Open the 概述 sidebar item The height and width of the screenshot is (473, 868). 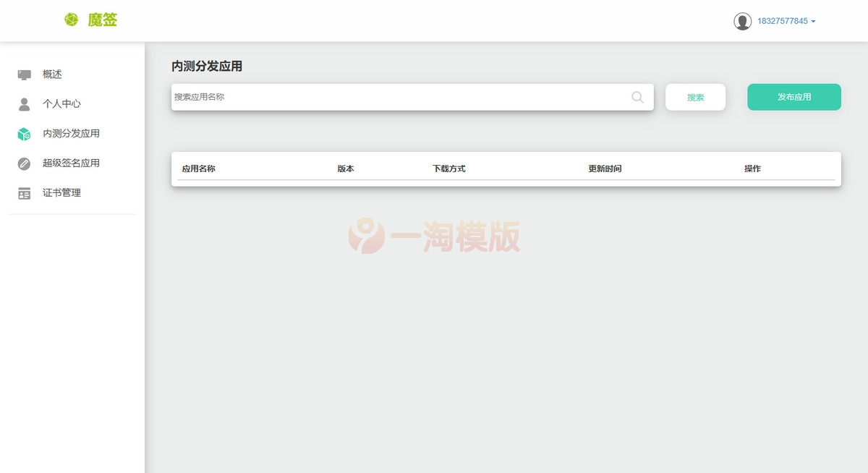click(51, 74)
